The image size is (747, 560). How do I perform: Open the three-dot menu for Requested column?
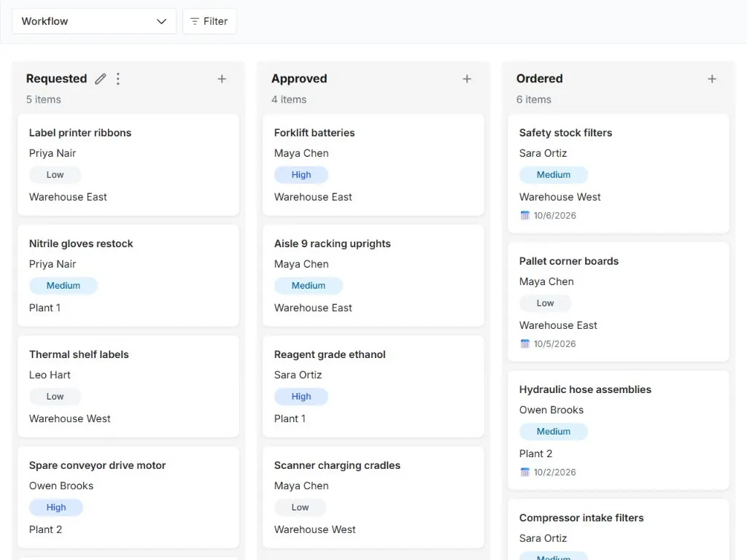click(x=118, y=79)
